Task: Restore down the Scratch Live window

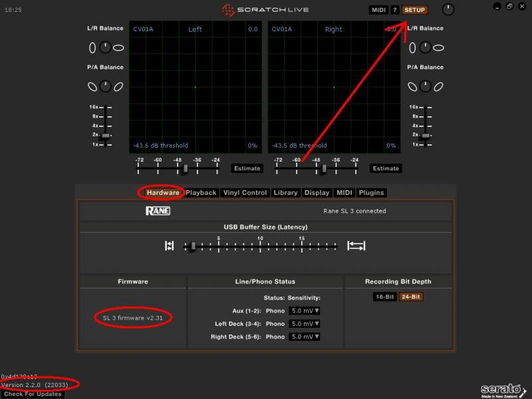Action: click(x=509, y=7)
